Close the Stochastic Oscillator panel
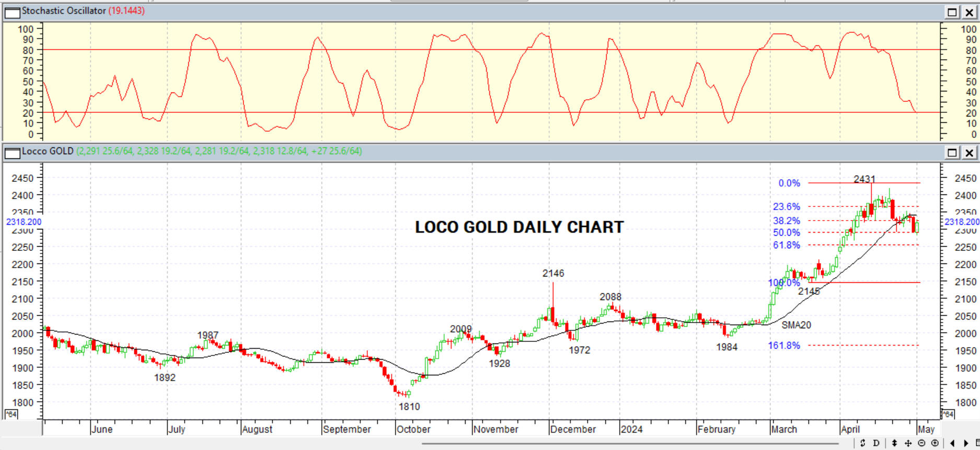980x450 pixels. point(969,12)
